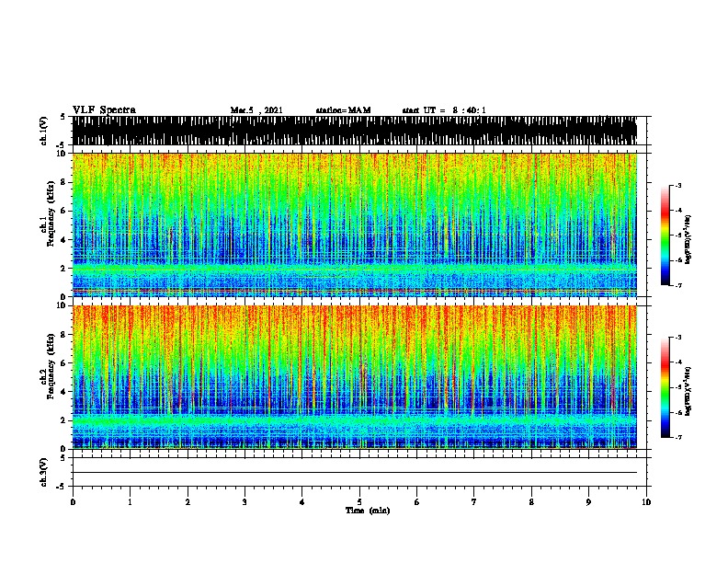The image size is (728, 563).
Task: Click the "Time (min)" x-axis label
Action: [368, 511]
